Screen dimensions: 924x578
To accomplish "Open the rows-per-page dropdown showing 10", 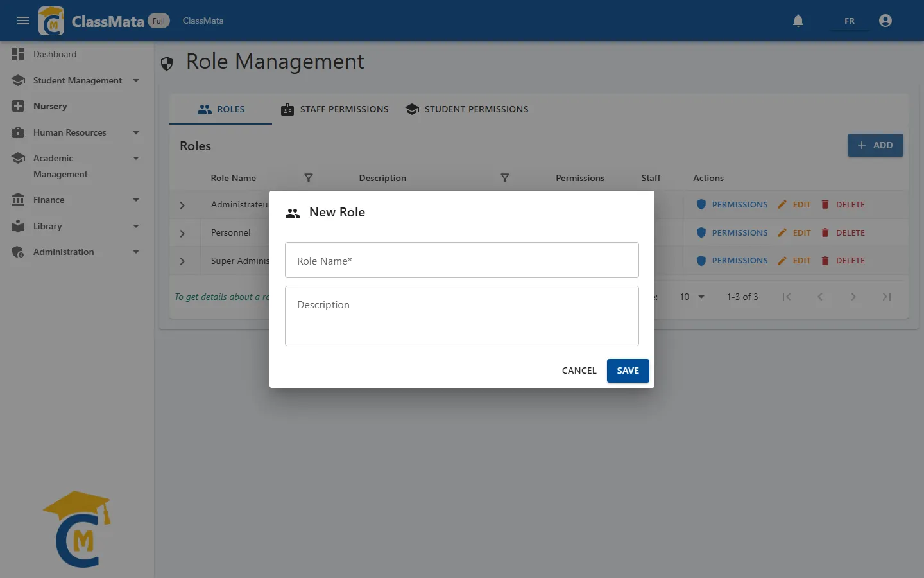I will (x=692, y=297).
